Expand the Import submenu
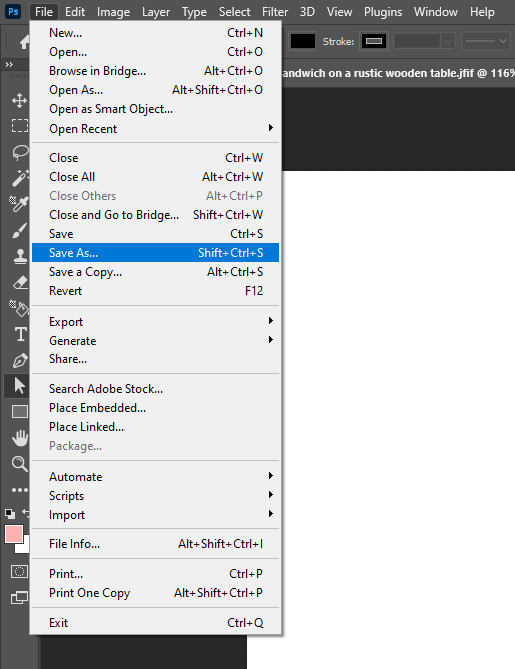The width and height of the screenshot is (515, 669). tap(155, 515)
